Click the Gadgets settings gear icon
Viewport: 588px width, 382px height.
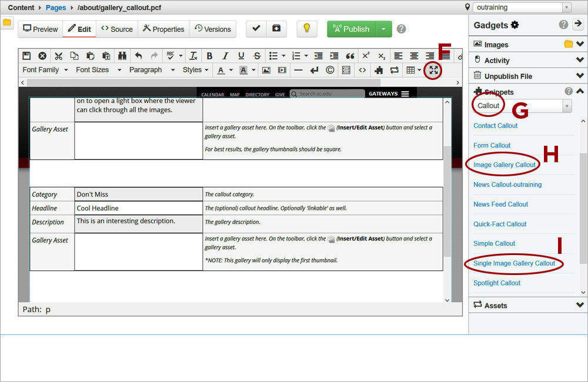pyautogui.click(x=515, y=25)
